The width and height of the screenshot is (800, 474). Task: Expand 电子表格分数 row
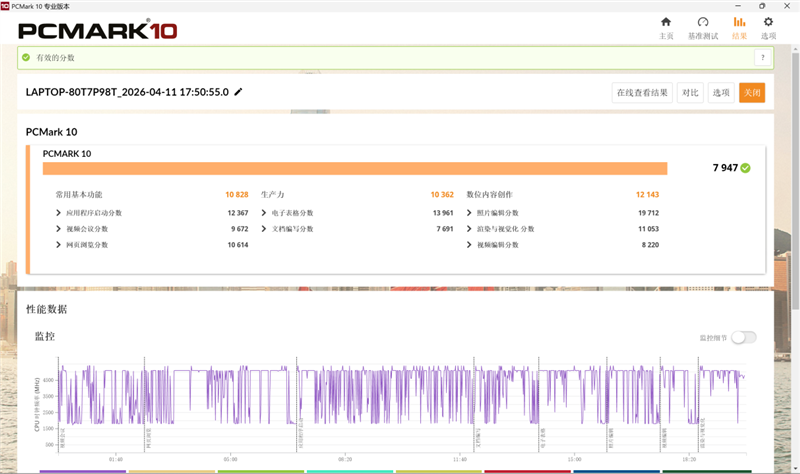(264, 213)
